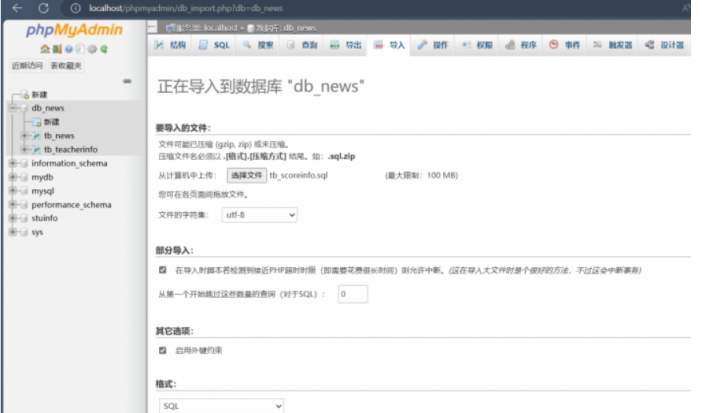702x413 pixels.
Task: Click 新建 new table link under db_news
Action: (x=51, y=122)
